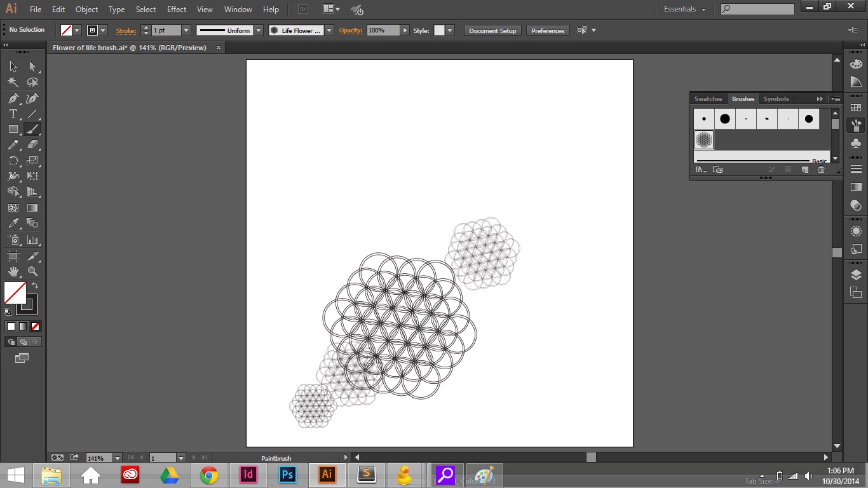This screenshot has width=868, height=488.
Task: Select the Pen tool
Action: point(11,98)
